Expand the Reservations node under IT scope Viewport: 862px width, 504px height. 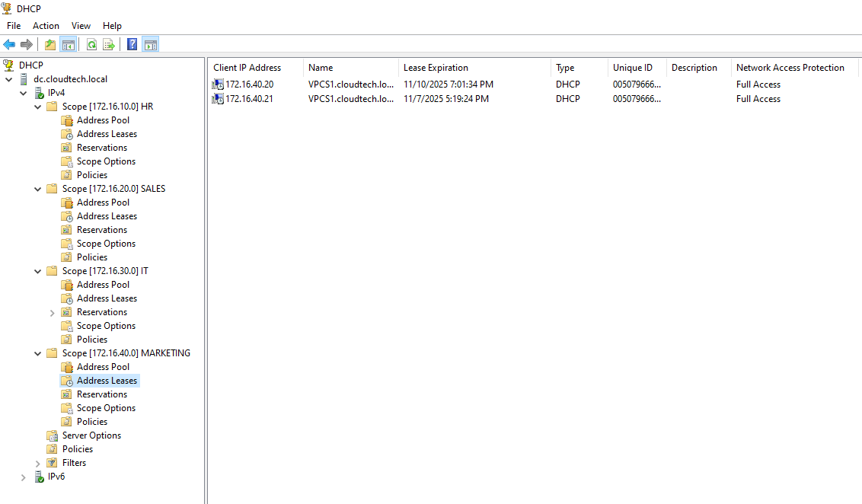tap(53, 313)
